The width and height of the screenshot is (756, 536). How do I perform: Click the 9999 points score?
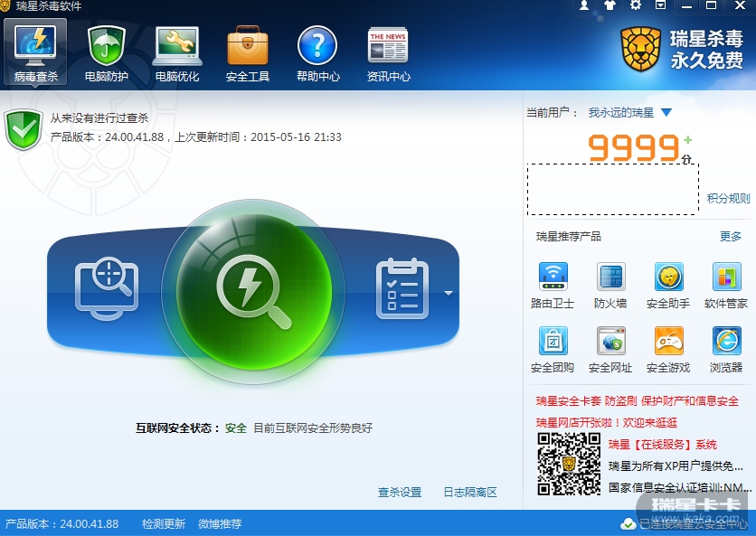coord(634,147)
